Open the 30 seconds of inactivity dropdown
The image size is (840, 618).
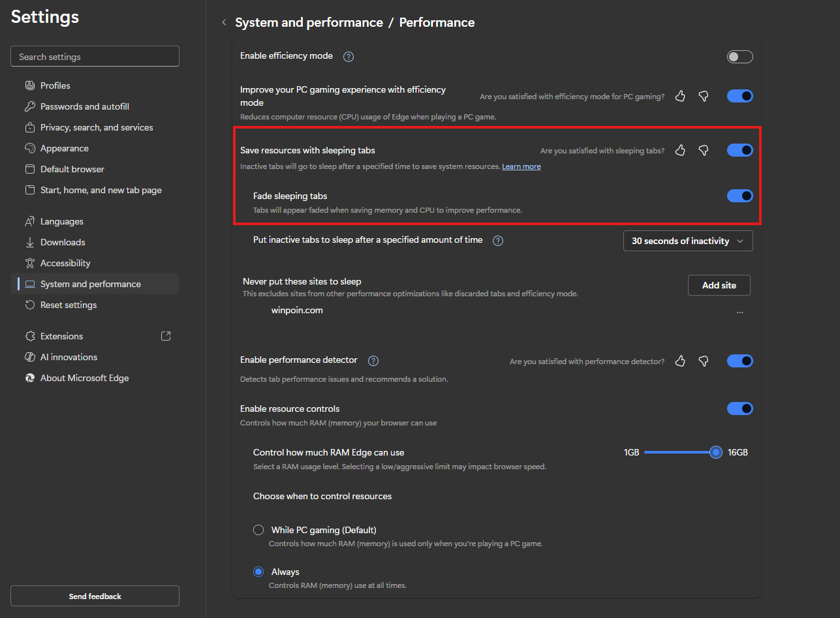[688, 241]
